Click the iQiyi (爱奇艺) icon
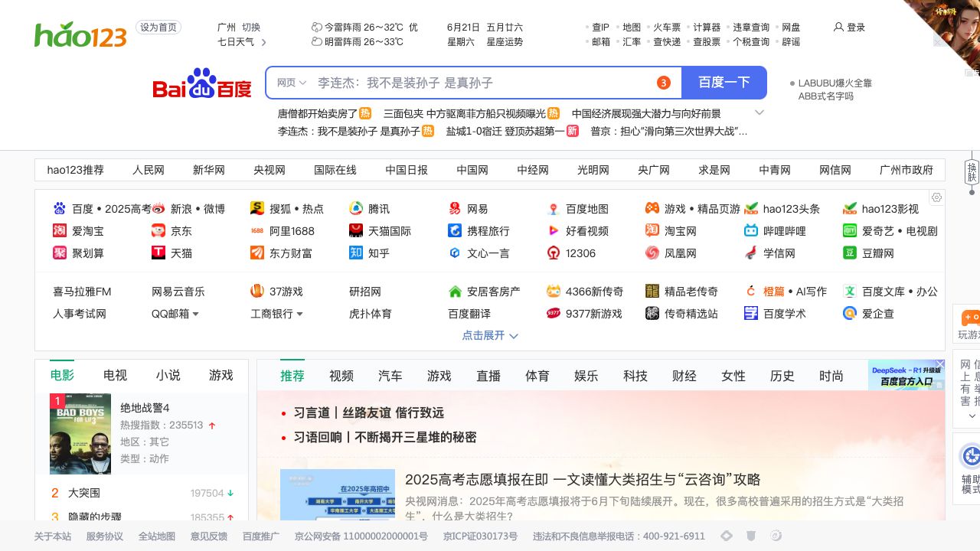 point(850,230)
